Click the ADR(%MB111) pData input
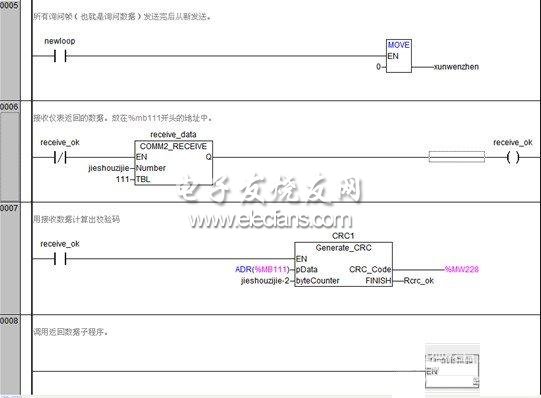The height and width of the screenshot is (398, 541). click(x=262, y=269)
